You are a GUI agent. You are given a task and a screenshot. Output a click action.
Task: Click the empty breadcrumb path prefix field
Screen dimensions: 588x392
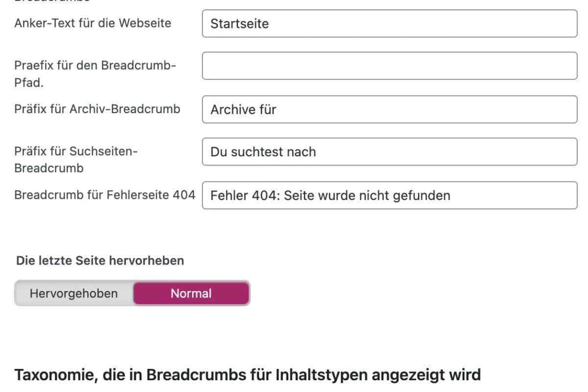(343, 65)
